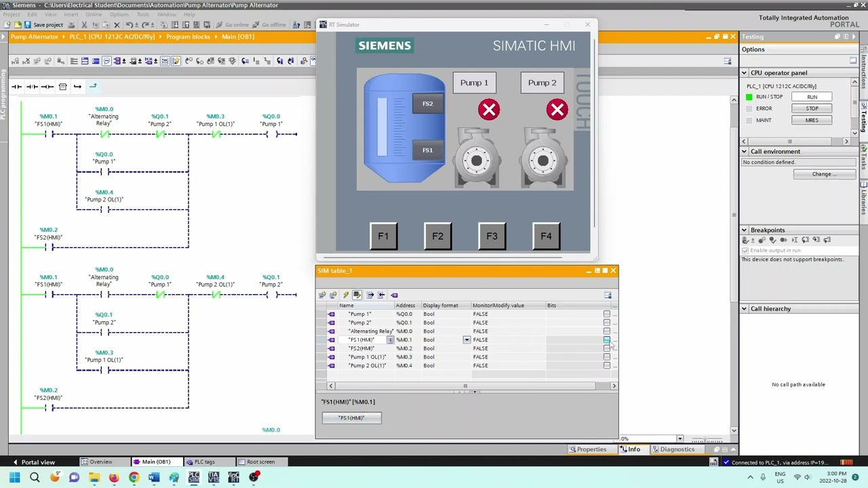Click the Pump 1 red X status icon
868x488 pixels.
click(x=489, y=110)
